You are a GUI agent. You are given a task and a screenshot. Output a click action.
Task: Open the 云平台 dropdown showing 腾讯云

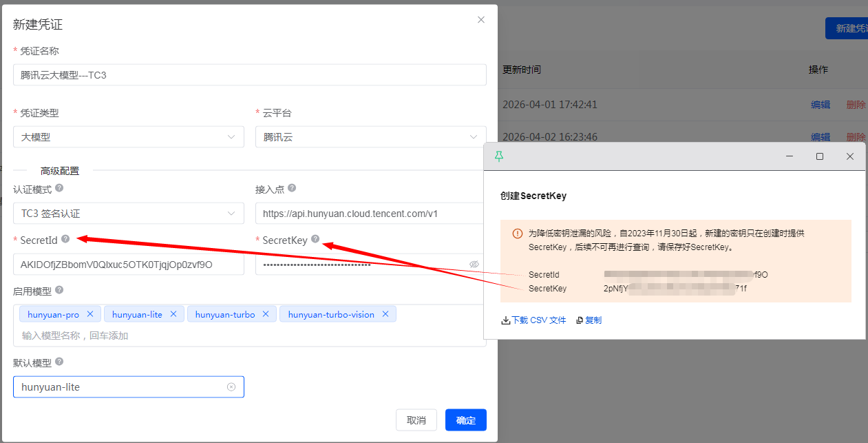pyautogui.click(x=371, y=137)
